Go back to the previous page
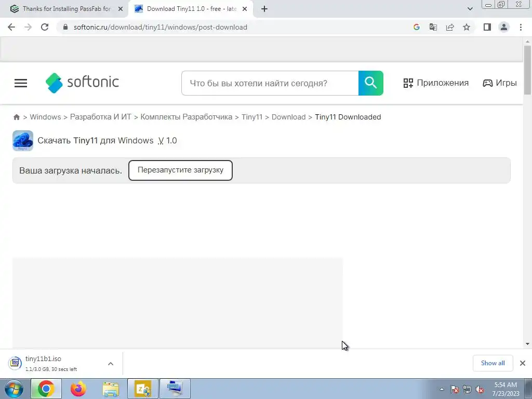The image size is (532, 399). (11, 27)
